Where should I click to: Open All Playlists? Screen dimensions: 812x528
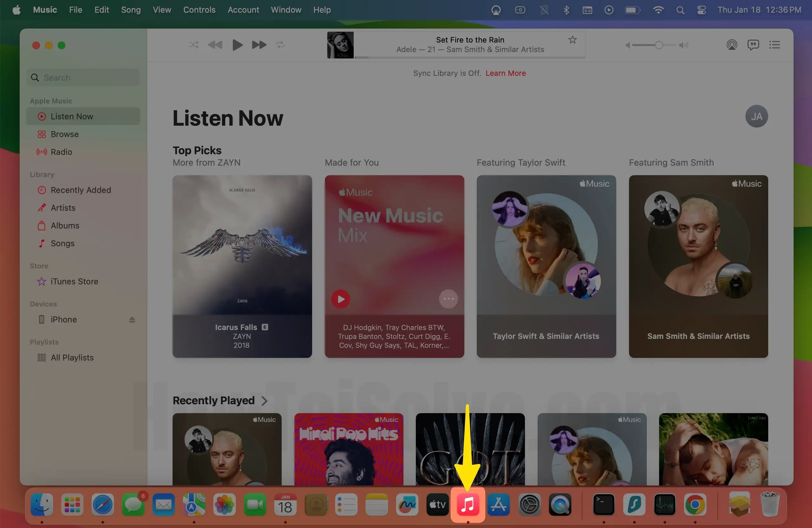pos(83,358)
